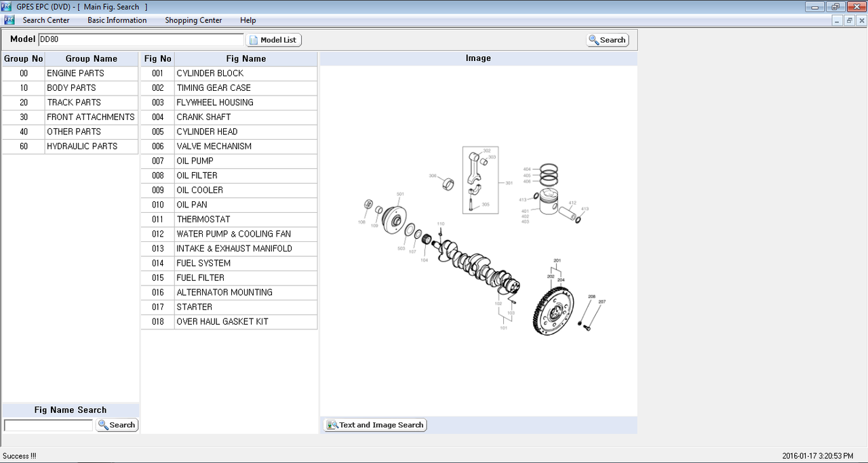Select the HYDRAULIC PARTS group row
The height and width of the screenshot is (463, 868).
[x=71, y=146]
